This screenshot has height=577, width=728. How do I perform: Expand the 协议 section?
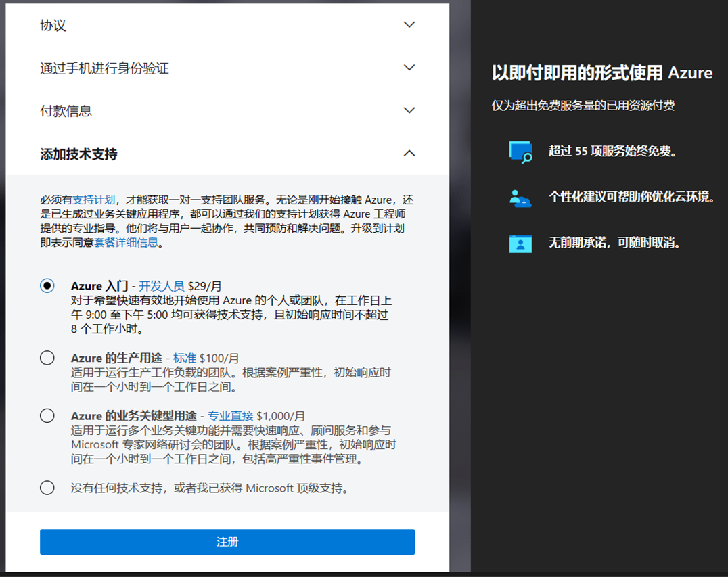409,24
